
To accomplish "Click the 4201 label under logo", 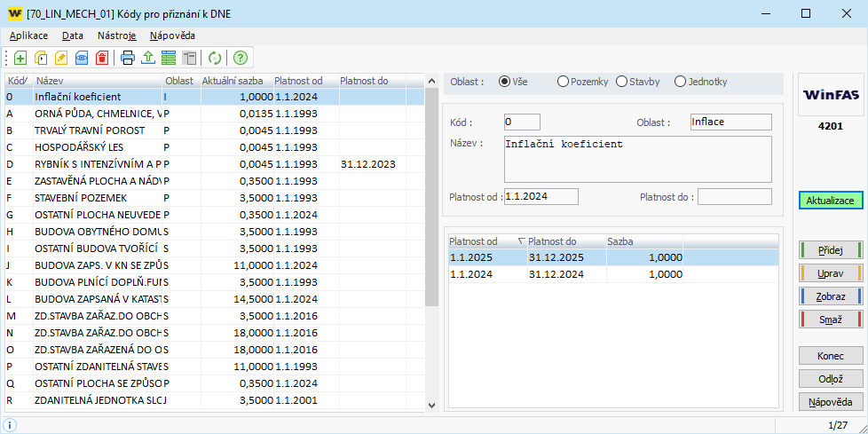I will [831, 126].
